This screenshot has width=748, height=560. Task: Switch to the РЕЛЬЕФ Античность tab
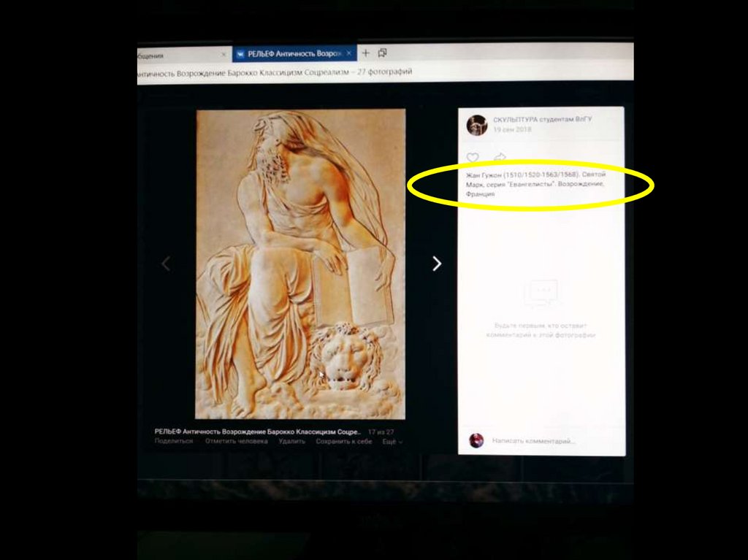pos(292,53)
